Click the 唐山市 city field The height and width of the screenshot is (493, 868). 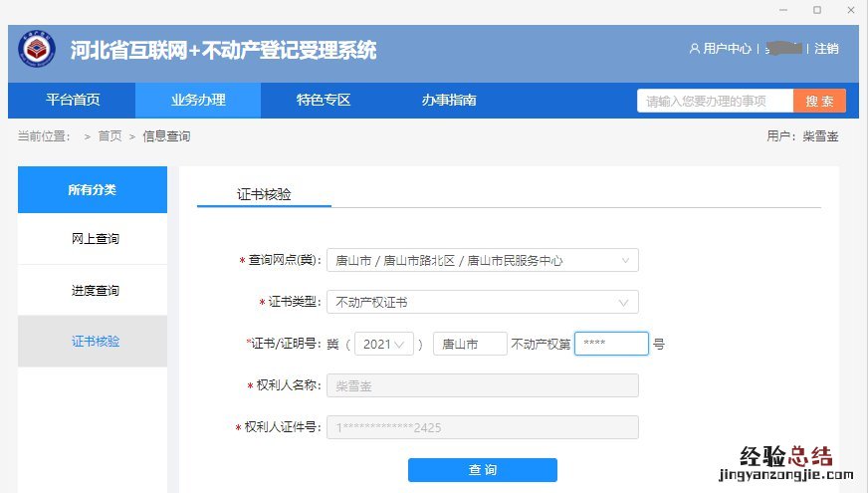tap(470, 344)
